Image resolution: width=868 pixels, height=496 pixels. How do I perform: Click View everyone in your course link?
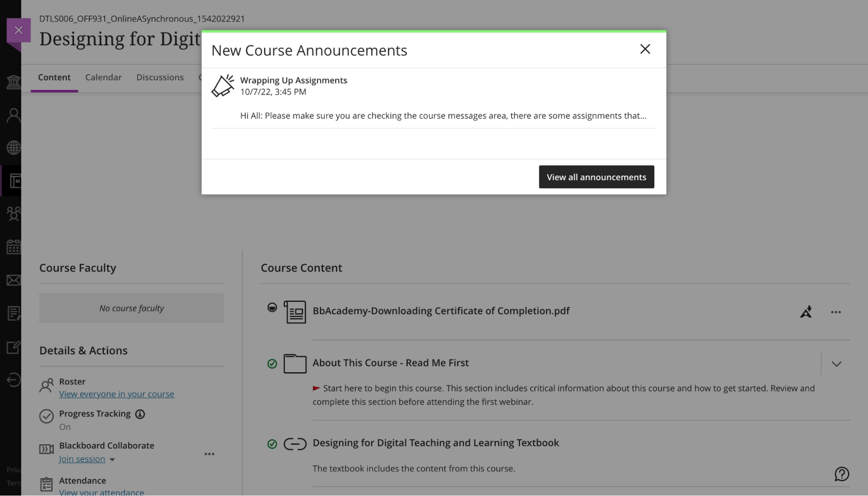click(x=116, y=394)
